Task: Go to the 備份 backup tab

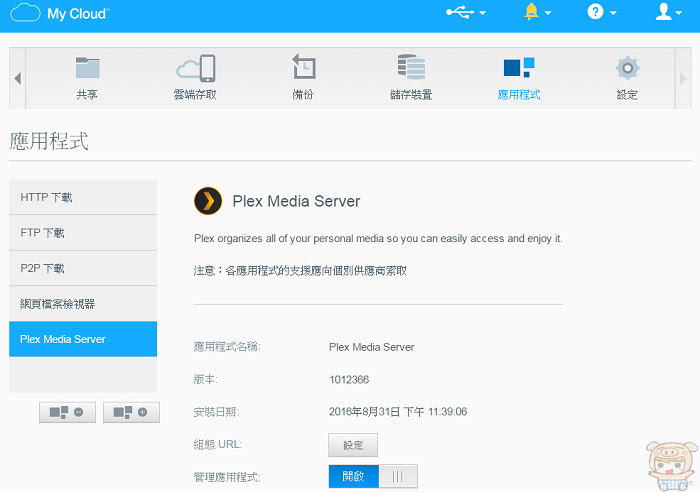Action: click(303, 78)
